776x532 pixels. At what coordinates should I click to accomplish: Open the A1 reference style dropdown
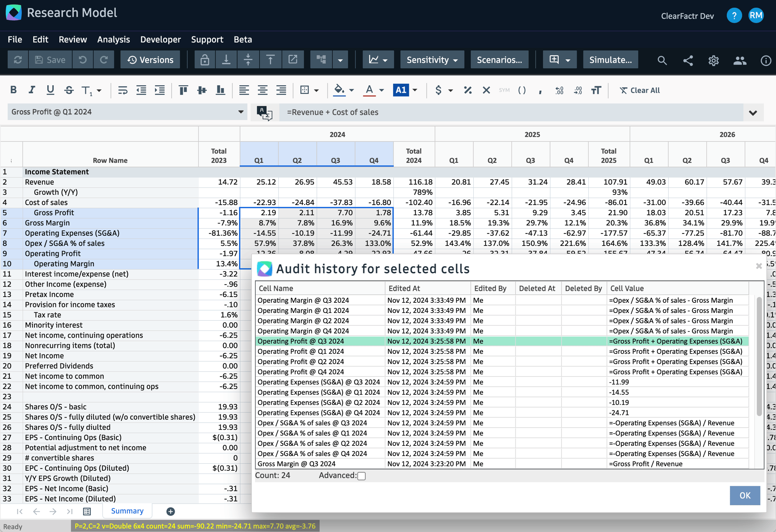(x=415, y=90)
